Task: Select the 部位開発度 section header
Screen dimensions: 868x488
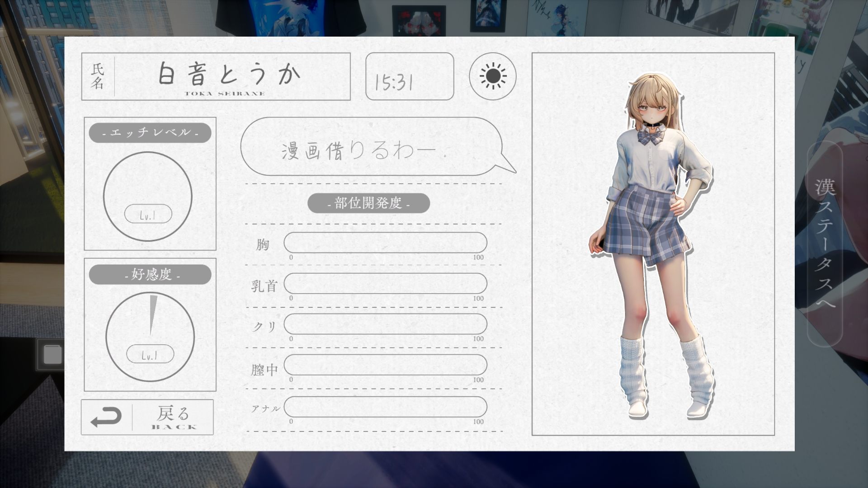Action: pyautogui.click(x=368, y=203)
